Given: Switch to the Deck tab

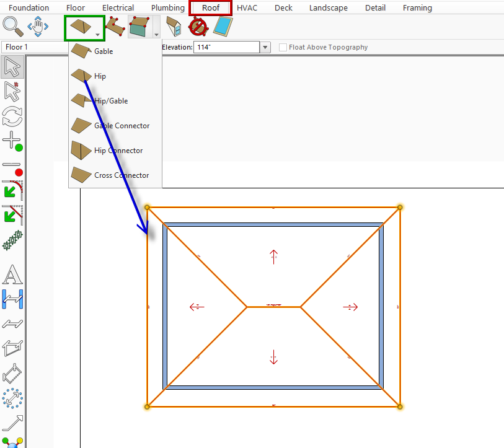Looking at the screenshot, I should pos(283,7).
